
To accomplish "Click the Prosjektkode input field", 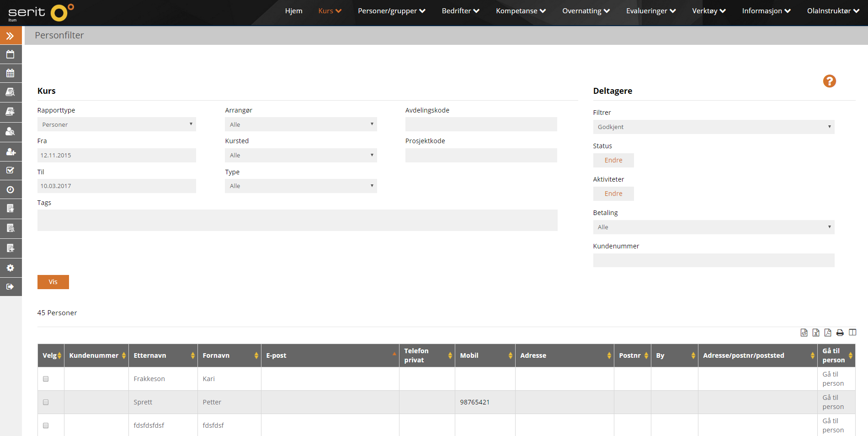I will [x=481, y=155].
